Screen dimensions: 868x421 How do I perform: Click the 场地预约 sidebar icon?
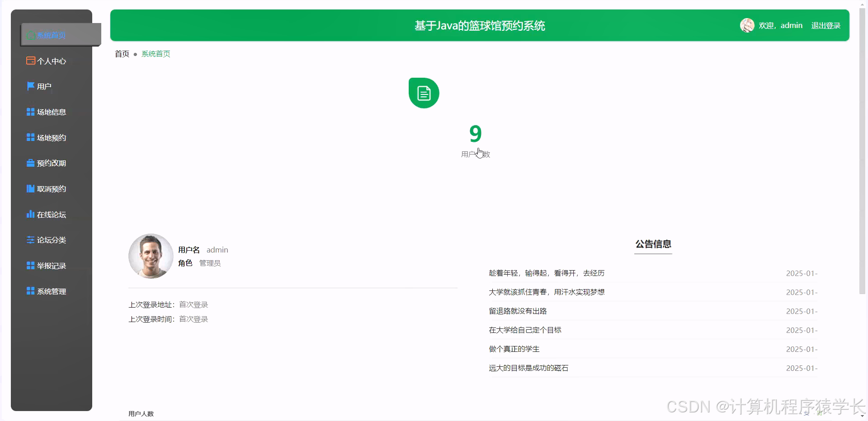(30, 137)
